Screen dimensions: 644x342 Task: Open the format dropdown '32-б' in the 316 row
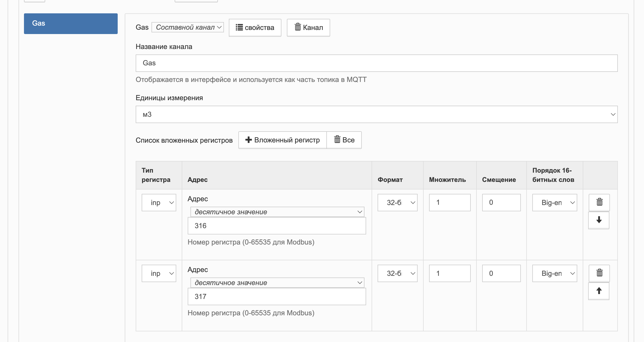[x=397, y=203]
